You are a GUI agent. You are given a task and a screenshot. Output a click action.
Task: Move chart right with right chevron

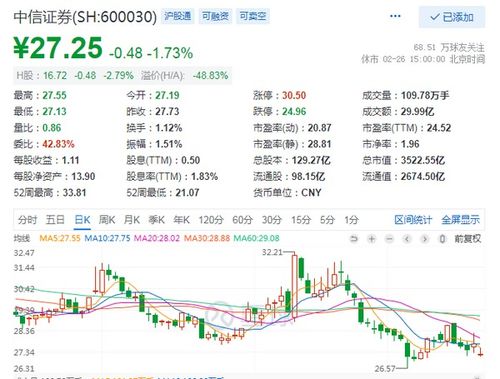tap(425, 239)
